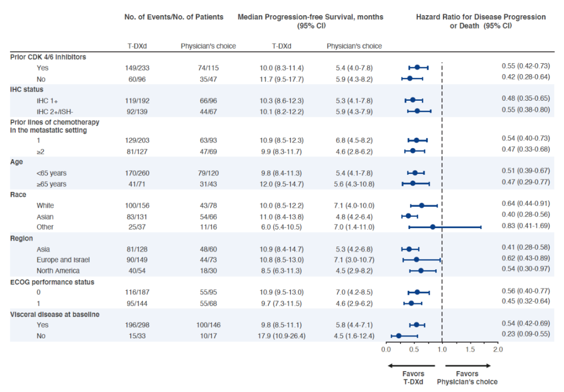Click the hazard ratio dot for Asian race
The height and width of the screenshot is (392, 564).
[408, 216]
